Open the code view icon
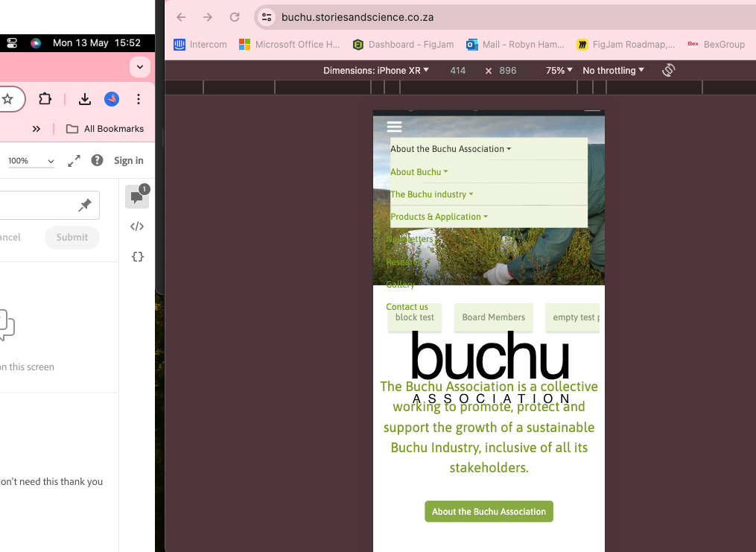 (x=137, y=226)
